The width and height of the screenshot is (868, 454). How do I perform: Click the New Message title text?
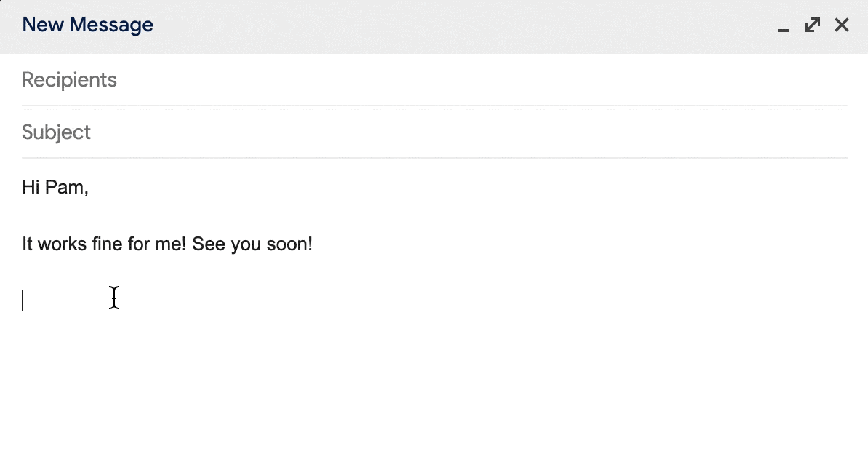pos(88,25)
